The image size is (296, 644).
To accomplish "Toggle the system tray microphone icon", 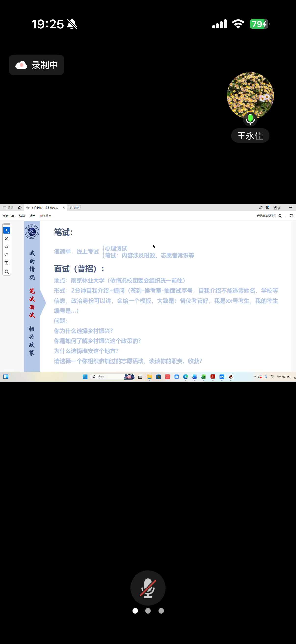I will [x=266, y=377].
